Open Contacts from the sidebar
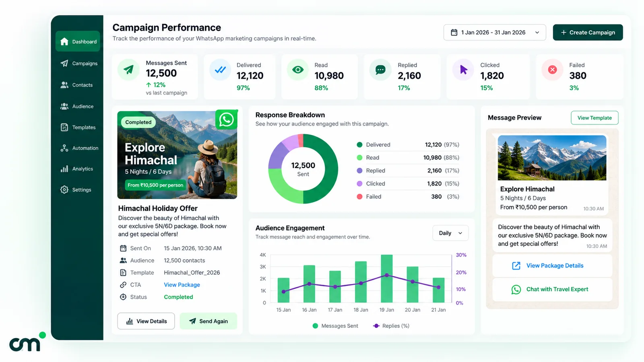The image size is (644, 362). (76, 85)
